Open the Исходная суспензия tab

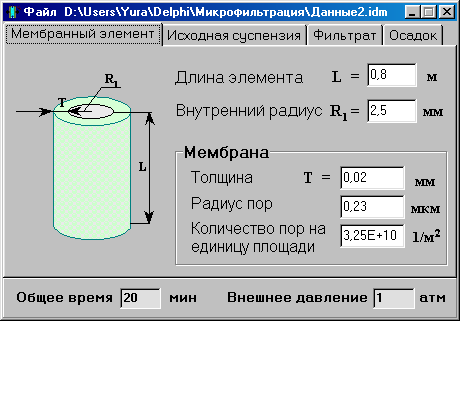(x=234, y=35)
